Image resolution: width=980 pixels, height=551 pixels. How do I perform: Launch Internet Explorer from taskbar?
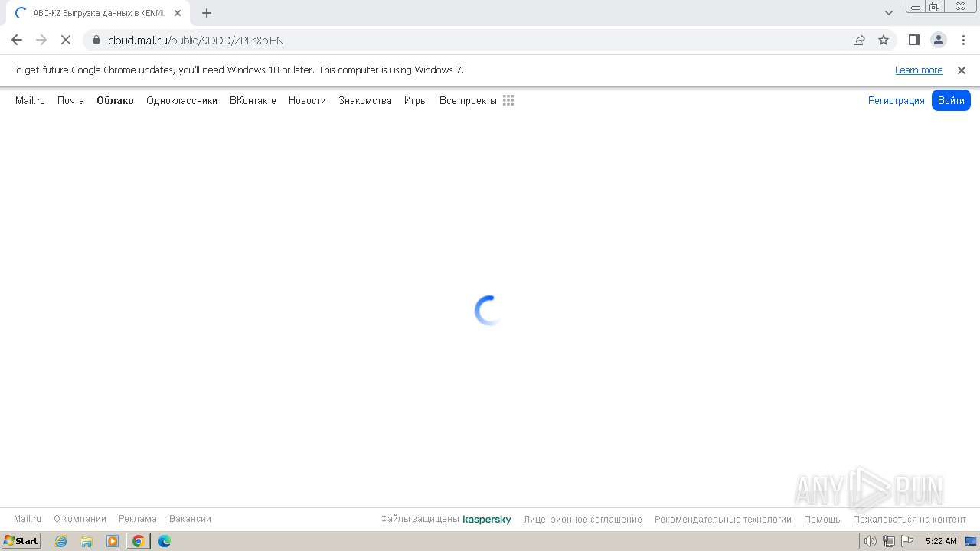tap(61, 541)
